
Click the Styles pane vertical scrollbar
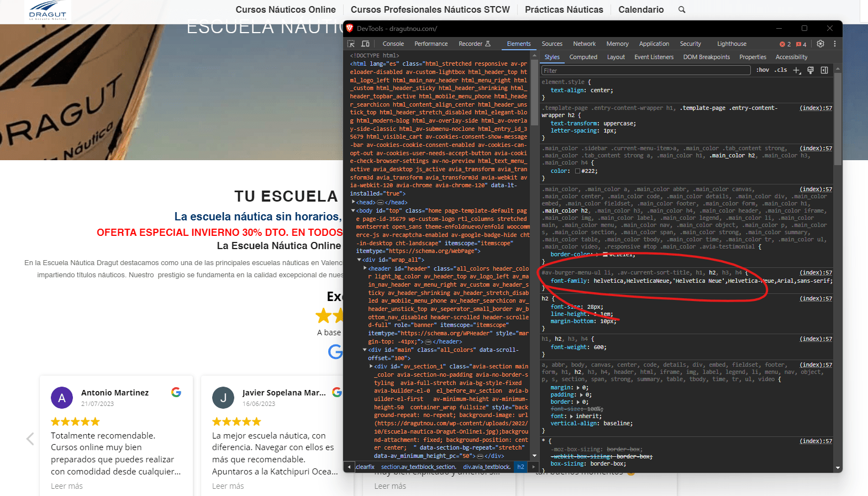pyautogui.click(x=838, y=119)
